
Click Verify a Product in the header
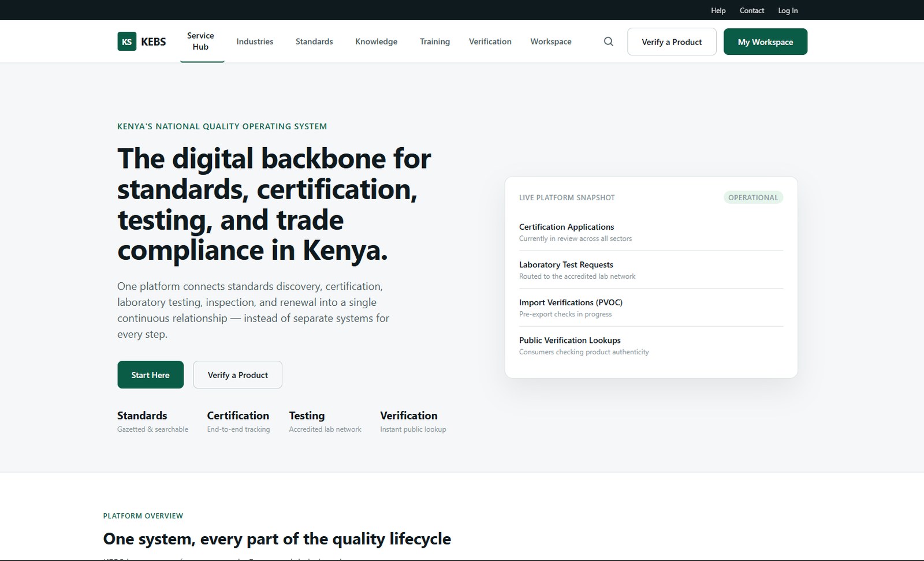[672, 42]
